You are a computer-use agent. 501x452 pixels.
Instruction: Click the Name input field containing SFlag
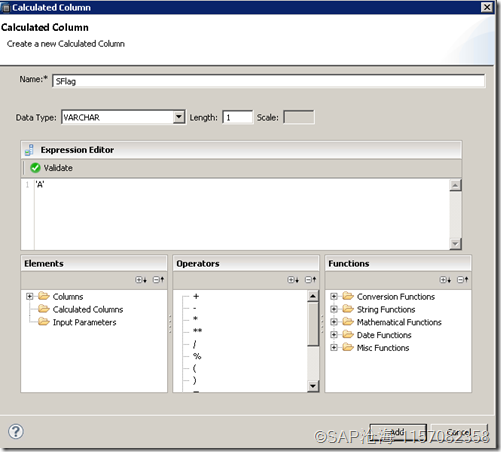[x=268, y=81]
